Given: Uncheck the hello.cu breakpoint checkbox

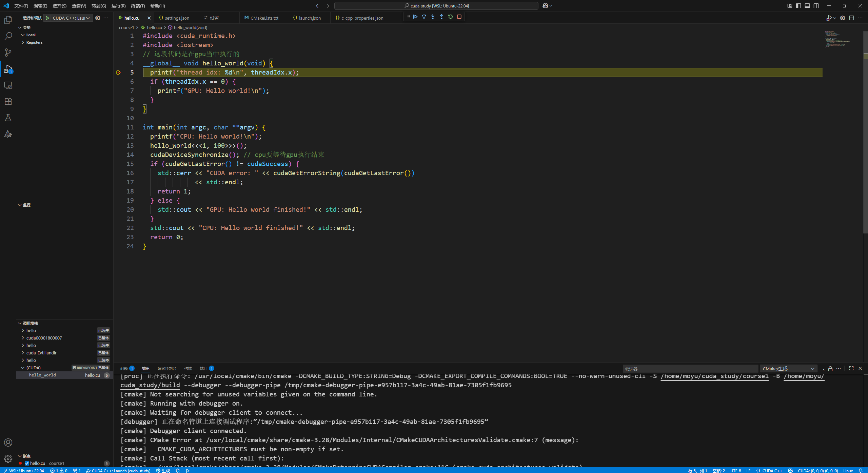Looking at the screenshot, I should click(x=27, y=463).
